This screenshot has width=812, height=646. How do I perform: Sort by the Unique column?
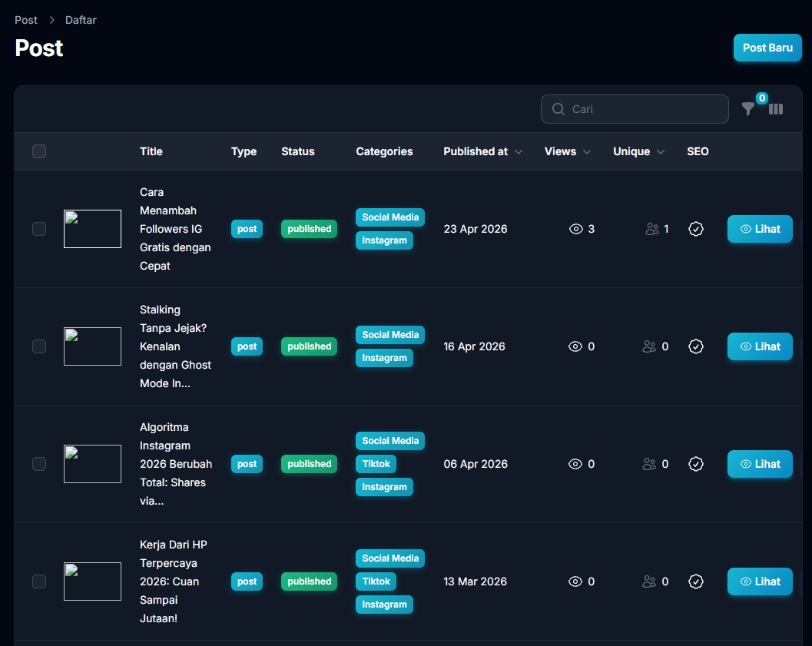(x=638, y=151)
